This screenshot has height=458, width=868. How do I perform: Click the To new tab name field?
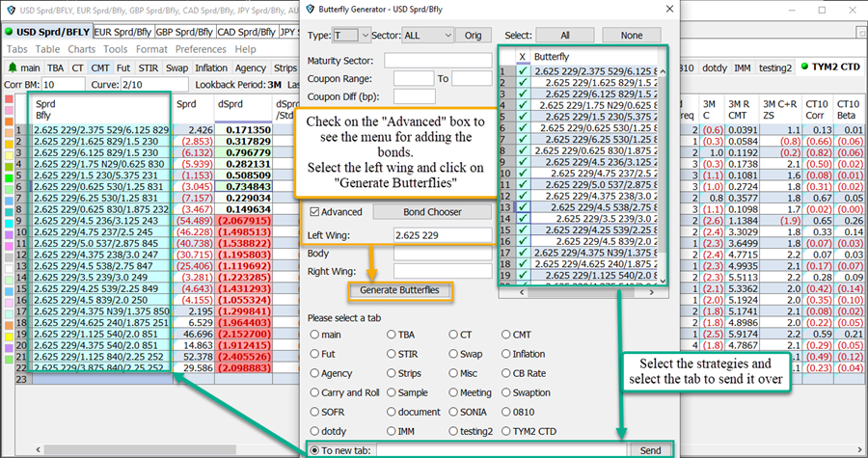502,450
